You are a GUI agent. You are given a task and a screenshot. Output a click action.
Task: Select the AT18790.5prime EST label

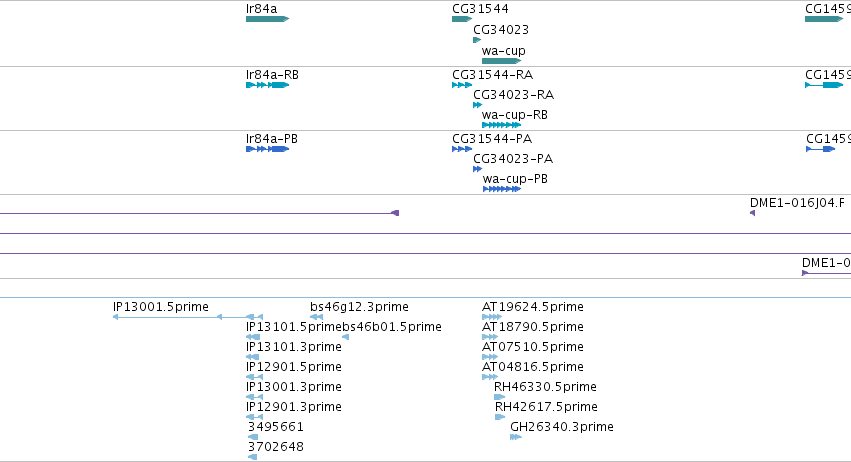[x=533, y=327]
